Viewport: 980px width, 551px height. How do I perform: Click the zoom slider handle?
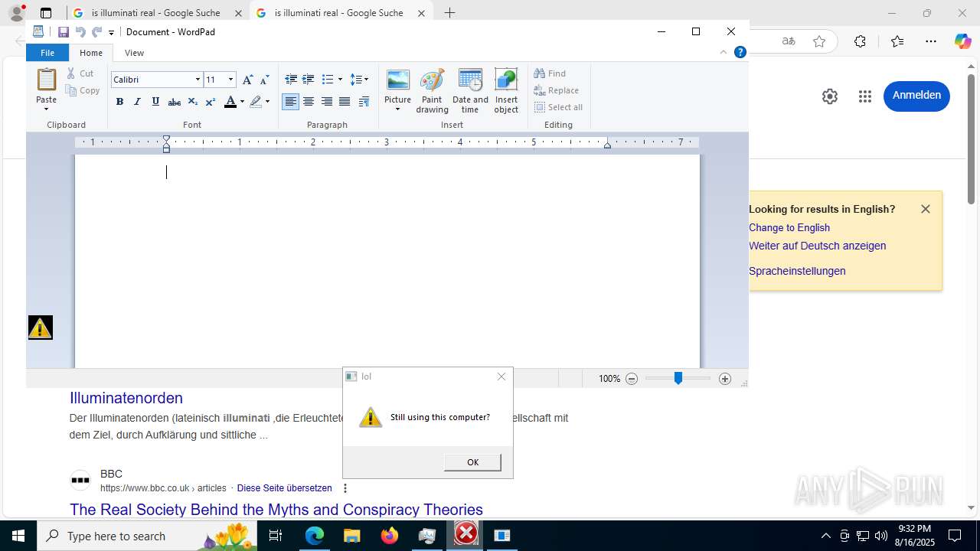tap(678, 378)
